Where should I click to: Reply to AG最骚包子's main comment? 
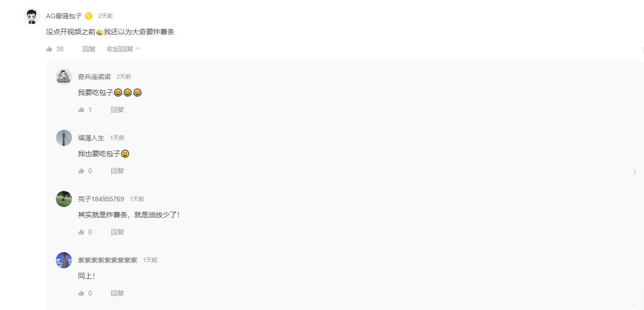click(x=89, y=49)
